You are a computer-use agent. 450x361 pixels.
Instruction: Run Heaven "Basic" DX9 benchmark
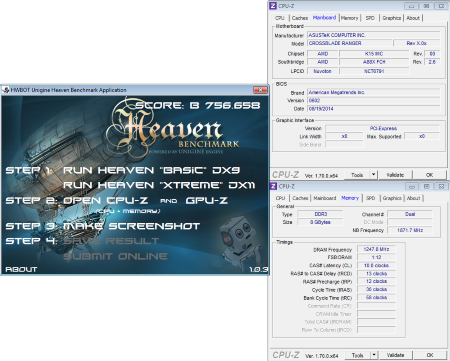151,170
